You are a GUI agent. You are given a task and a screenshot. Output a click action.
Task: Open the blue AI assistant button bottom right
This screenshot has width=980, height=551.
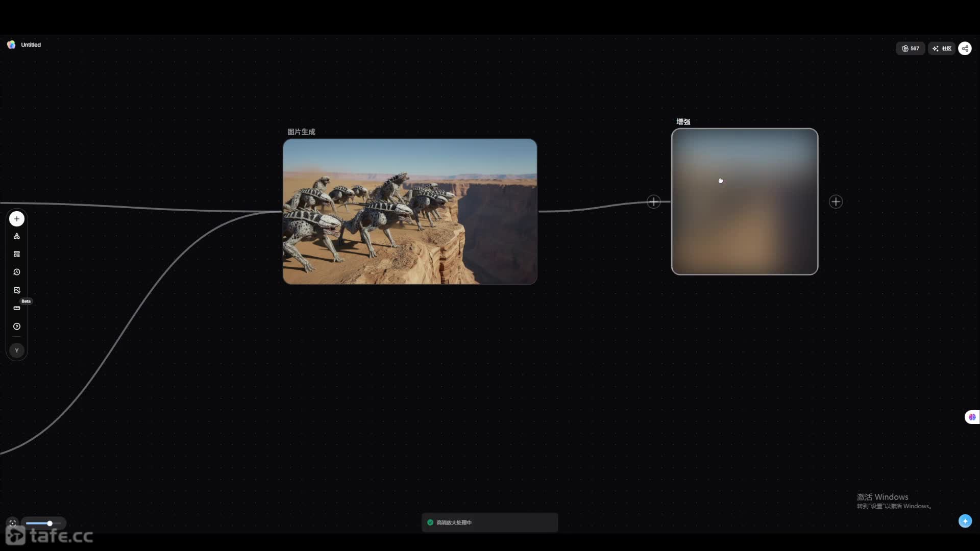click(965, 521)
